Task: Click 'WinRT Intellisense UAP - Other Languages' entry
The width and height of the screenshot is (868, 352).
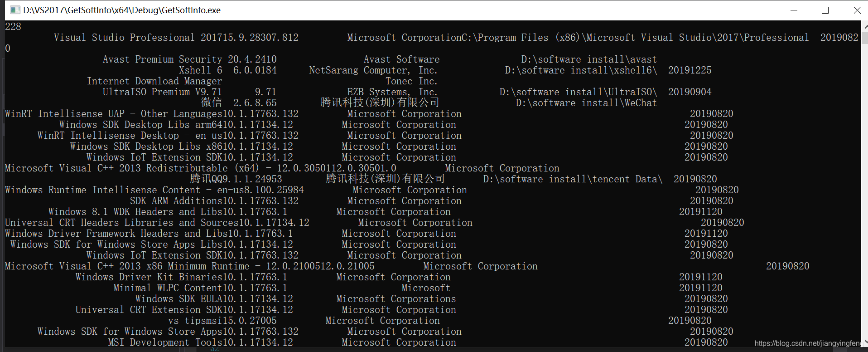Action: coord(113,113)
